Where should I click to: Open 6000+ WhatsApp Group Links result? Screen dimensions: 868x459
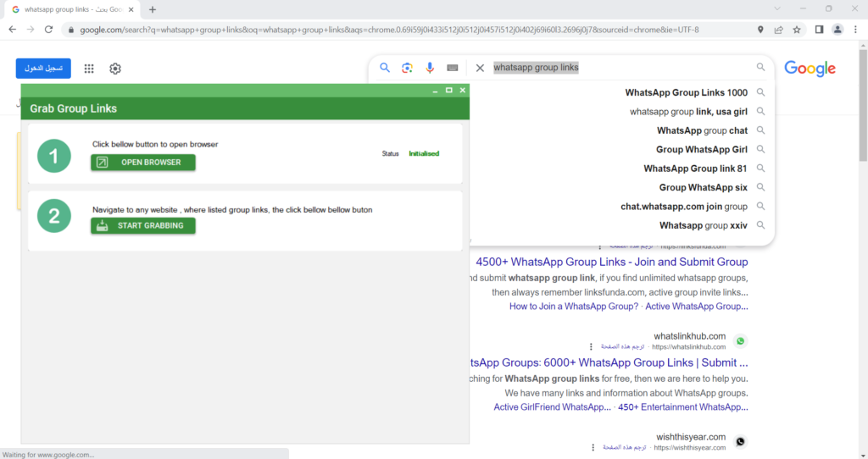609,362
